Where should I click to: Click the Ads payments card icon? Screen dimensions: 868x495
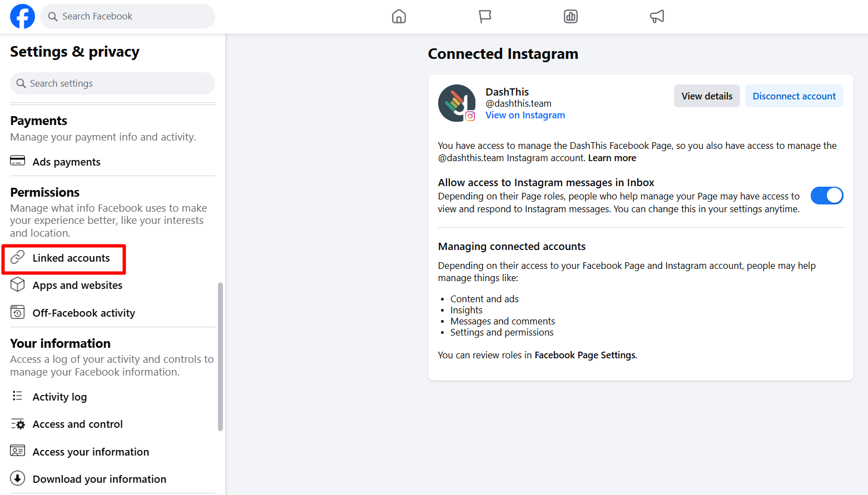[18, 161]
